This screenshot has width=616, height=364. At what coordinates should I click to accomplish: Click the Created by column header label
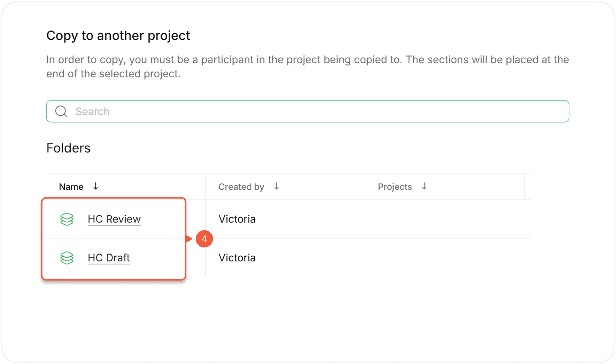(x=241, y=187)
